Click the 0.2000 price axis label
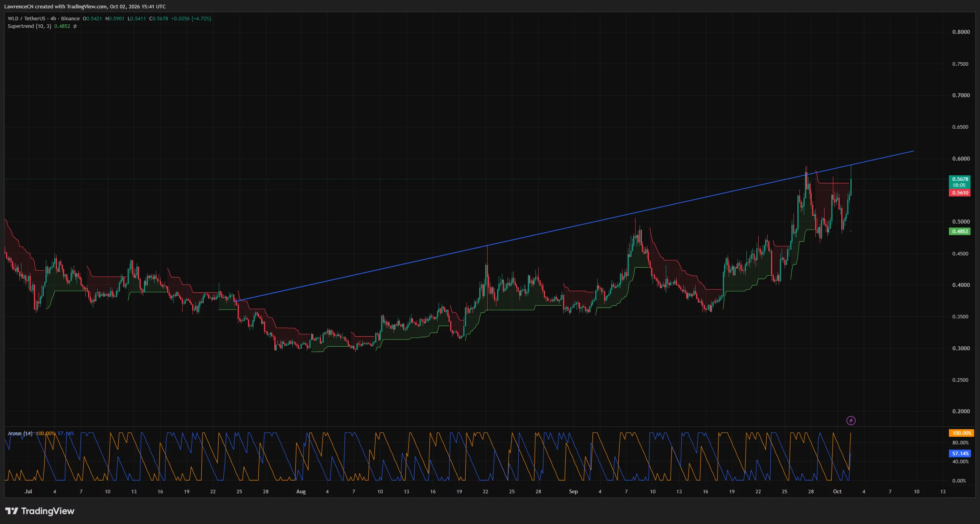The height and width of the screenshot is (524, 980). [x=961, y=411]
